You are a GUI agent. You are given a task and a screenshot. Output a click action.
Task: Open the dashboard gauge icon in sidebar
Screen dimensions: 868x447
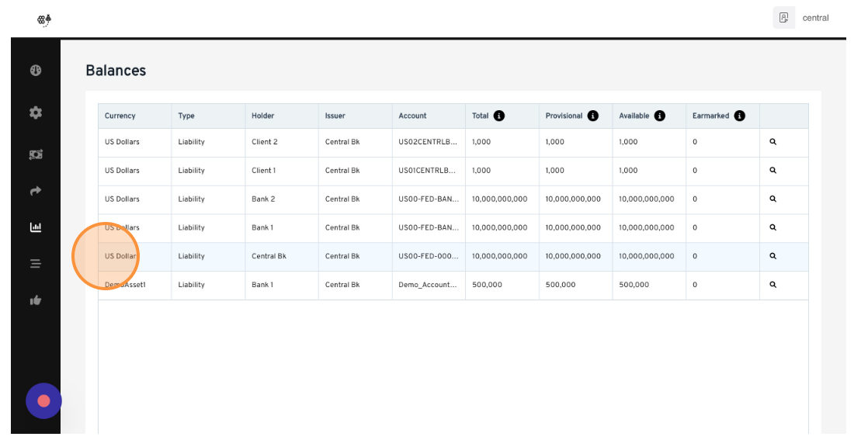(x=36, y=71)
